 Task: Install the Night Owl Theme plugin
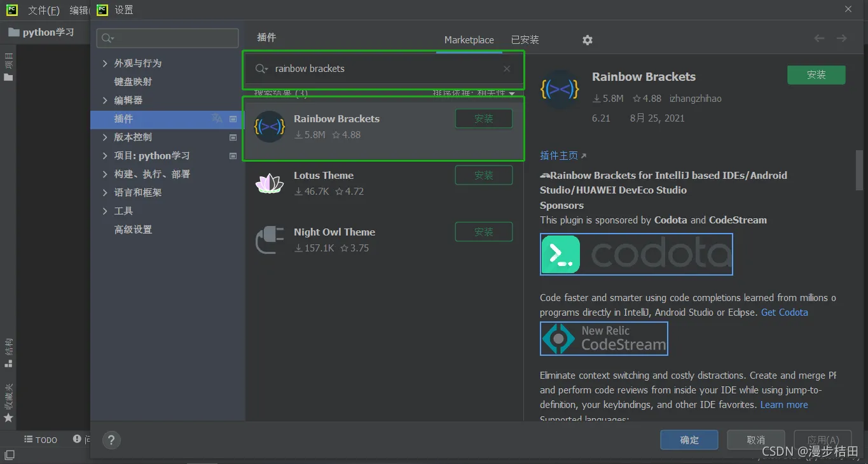[484, 232]
